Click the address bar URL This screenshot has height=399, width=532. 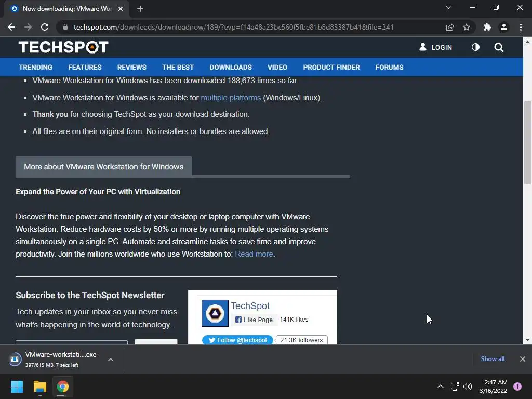click(233, 27)
